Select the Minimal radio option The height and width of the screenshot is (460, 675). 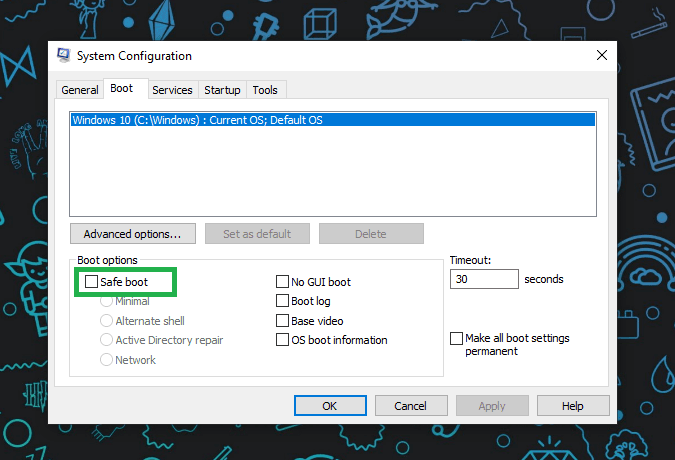[x=106, y=301]
